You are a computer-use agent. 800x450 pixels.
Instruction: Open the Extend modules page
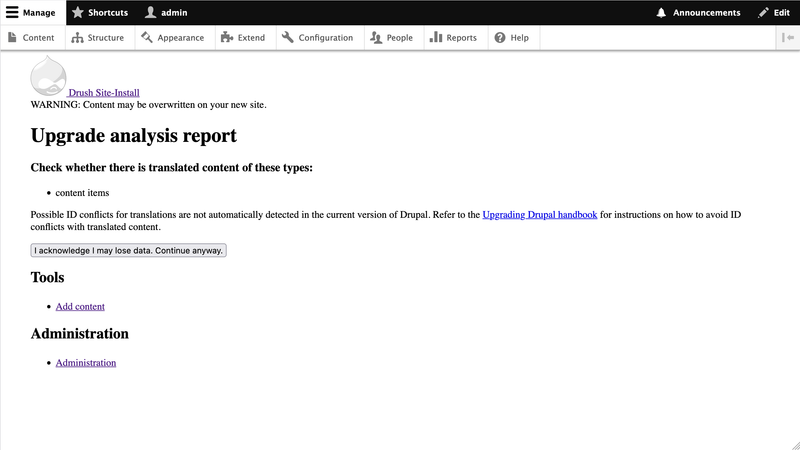click(x=243, y=38)
